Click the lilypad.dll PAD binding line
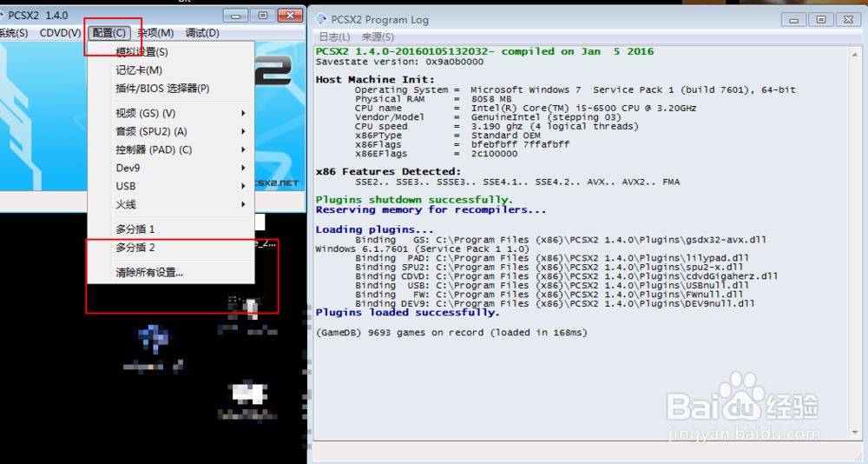This screenshot has width=868, height=464. point(552,258)
